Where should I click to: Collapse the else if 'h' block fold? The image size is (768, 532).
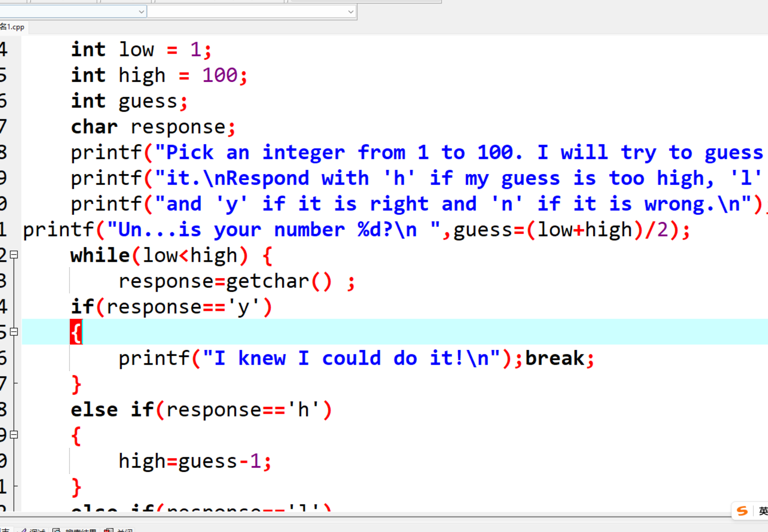coord(14,435)
